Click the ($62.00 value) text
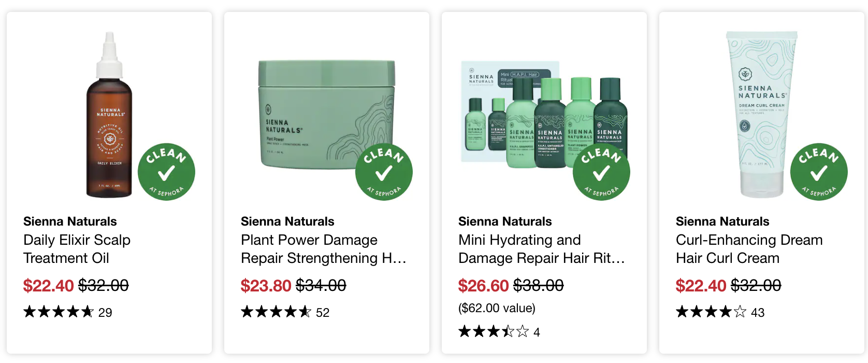The width and height of the screenshot is (868, 363). (x=497, y=308)
